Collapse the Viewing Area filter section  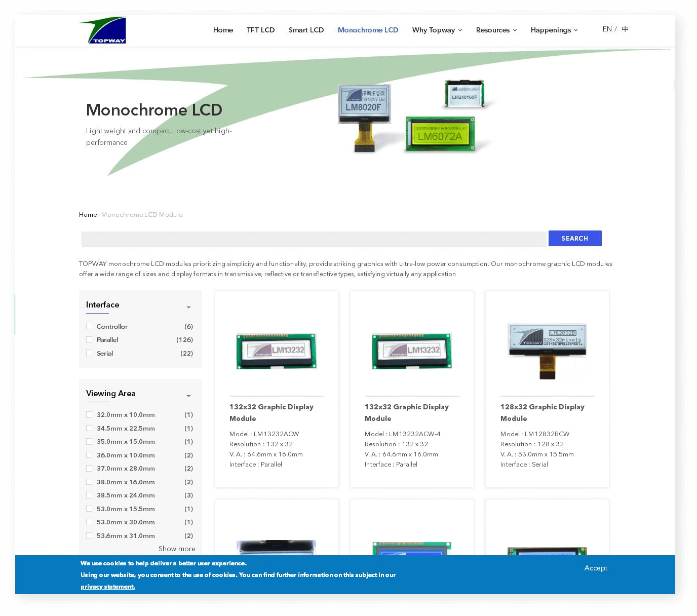point(188,396)
